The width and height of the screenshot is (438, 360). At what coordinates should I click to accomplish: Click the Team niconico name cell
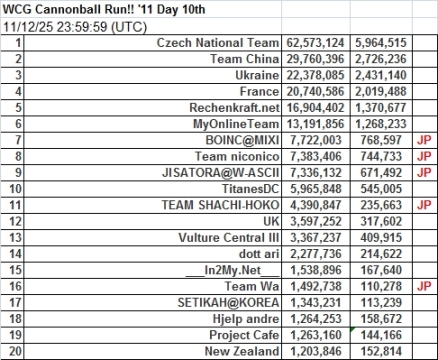point(153,156)
